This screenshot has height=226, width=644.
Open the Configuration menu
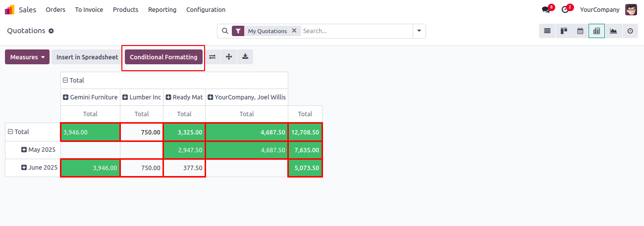[x=206, y=9]
